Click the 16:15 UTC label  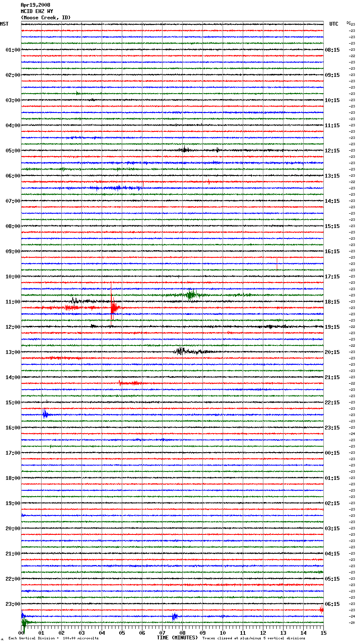pyautogui.click(x=332, y=251)
